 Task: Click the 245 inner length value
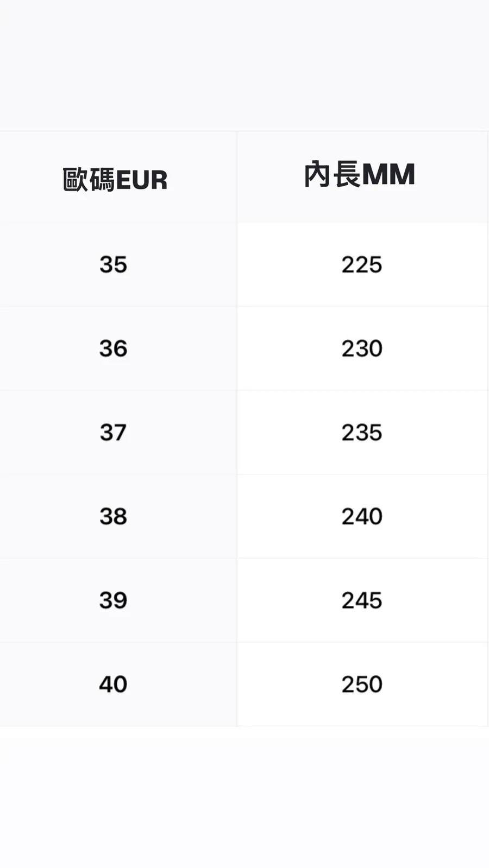tap(362, 600)
